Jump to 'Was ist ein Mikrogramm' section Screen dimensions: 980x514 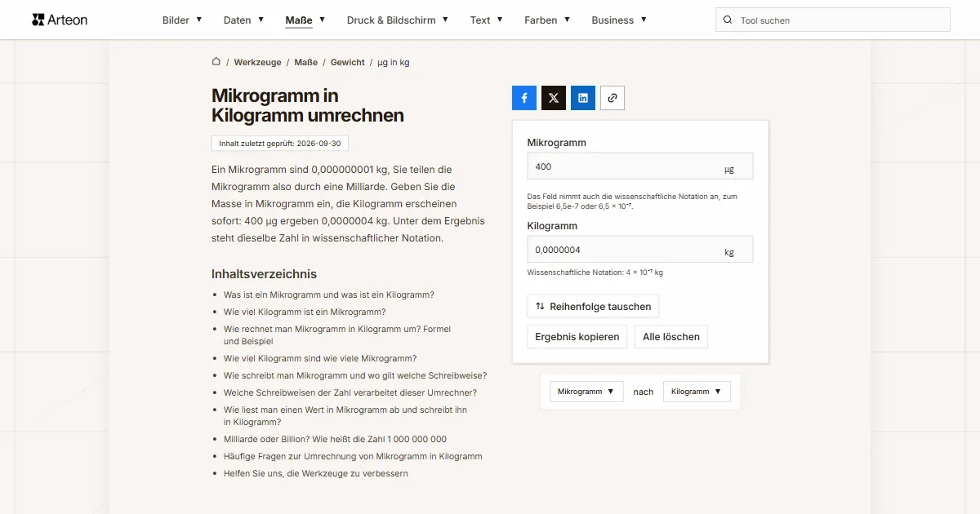(329, 295)
